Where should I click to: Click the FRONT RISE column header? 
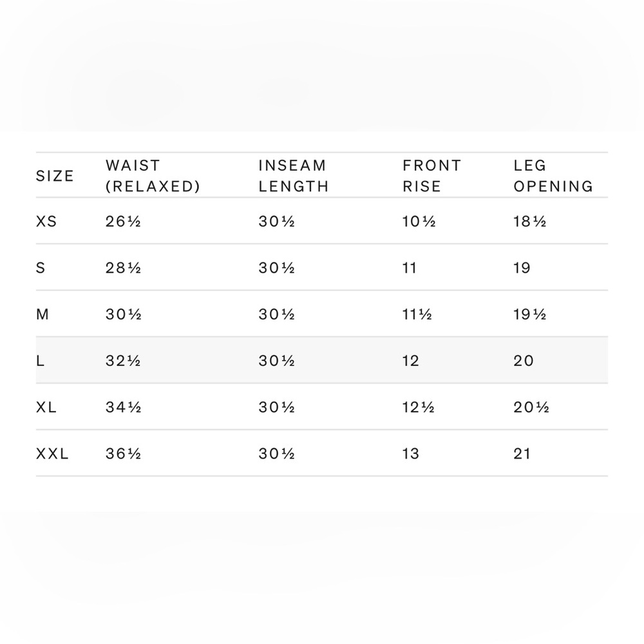(x=431, y=176)
